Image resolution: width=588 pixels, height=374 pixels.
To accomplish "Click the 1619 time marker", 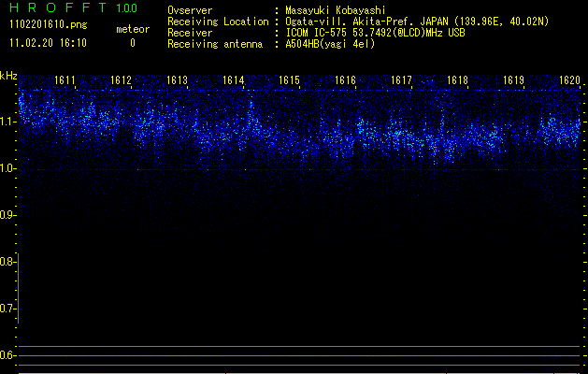I will click(513, 80).
